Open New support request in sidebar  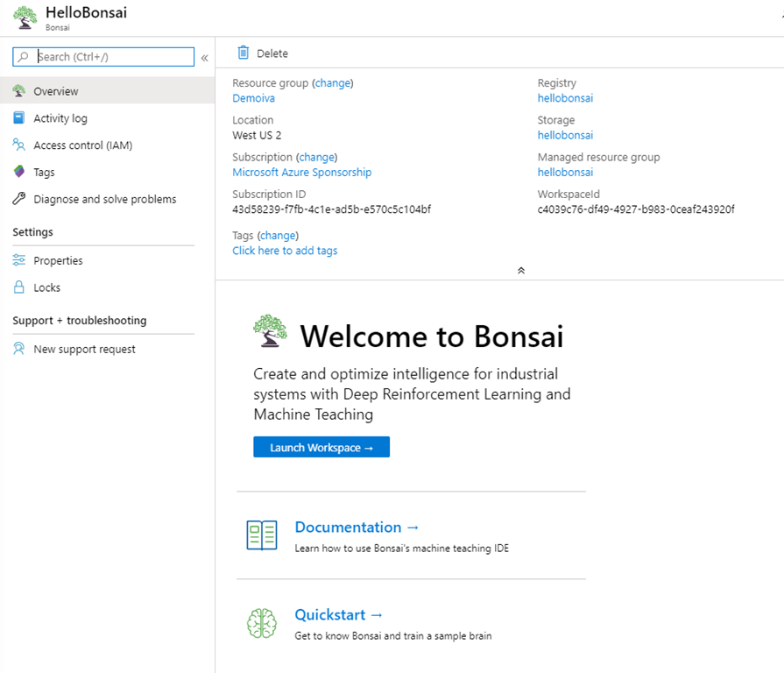click(84, 349)
